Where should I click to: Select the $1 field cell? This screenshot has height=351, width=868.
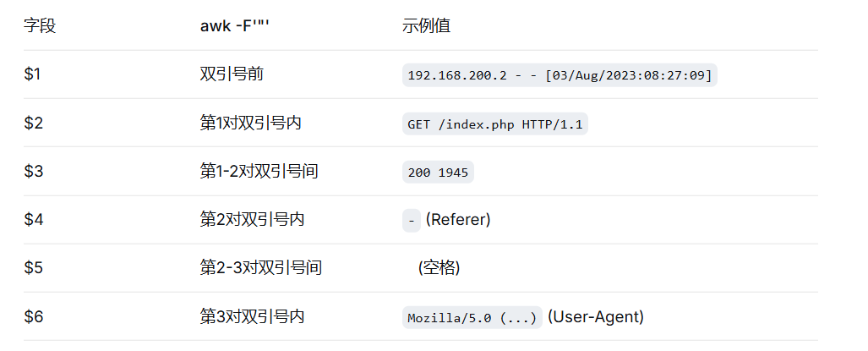tap(33, 74)
